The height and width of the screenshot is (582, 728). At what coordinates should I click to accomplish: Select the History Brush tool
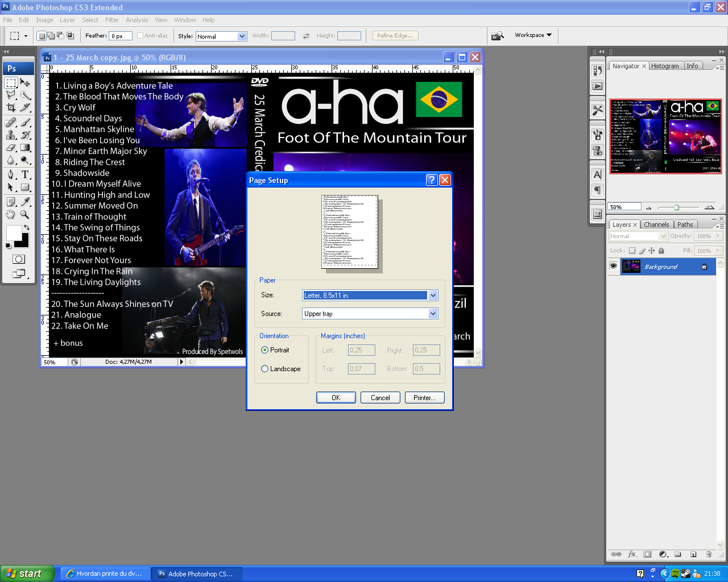coord(25,135)
